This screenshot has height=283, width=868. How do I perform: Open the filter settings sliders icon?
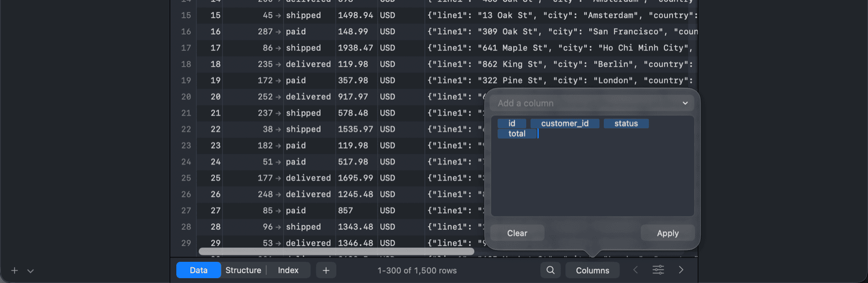[658, 270]
